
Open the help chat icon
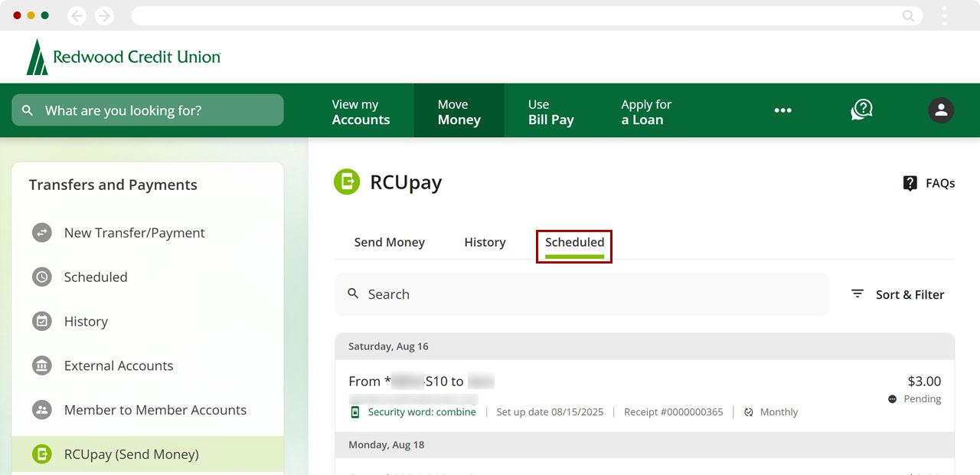click(x=861, y=110)
